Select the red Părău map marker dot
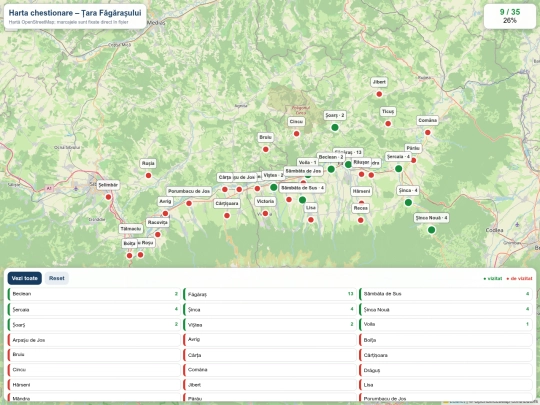 pyautogui.click(x=414, y=160)
